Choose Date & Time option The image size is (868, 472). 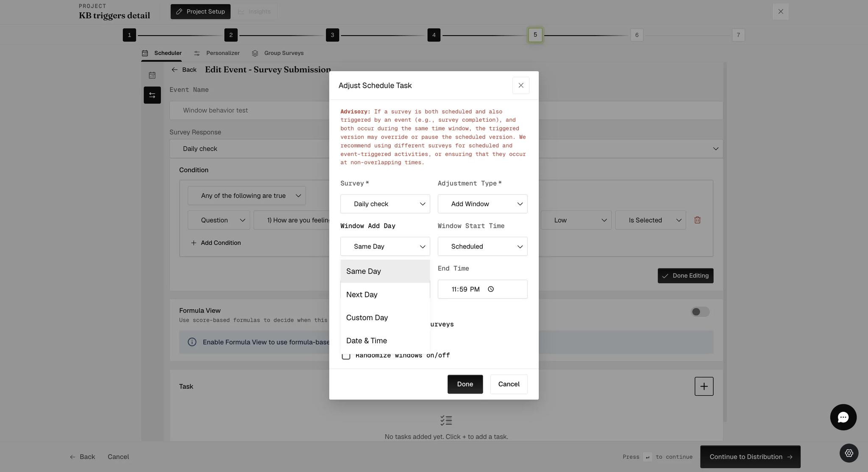point(385,341)
